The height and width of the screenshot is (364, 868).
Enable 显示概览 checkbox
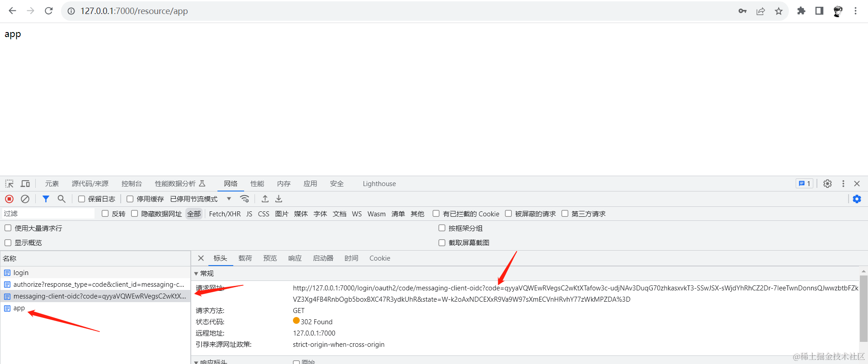pos(8,243)
